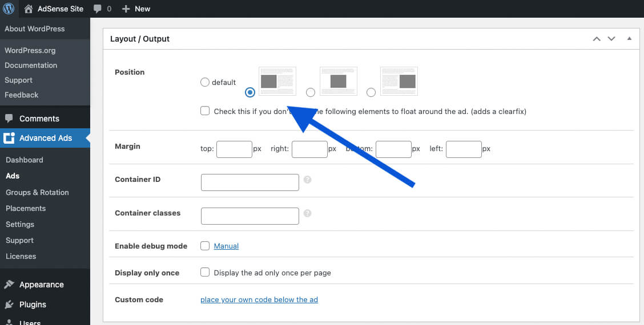
Task: Open the Manual link
Action: (x=226, y=246)
